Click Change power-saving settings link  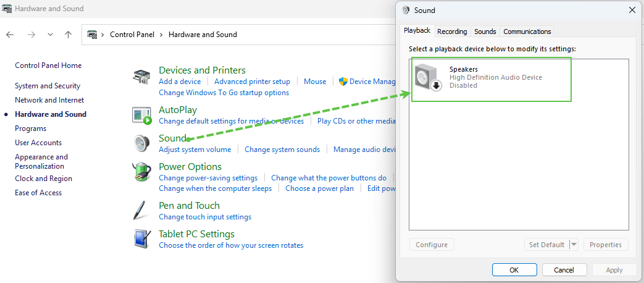coord(207,178)
